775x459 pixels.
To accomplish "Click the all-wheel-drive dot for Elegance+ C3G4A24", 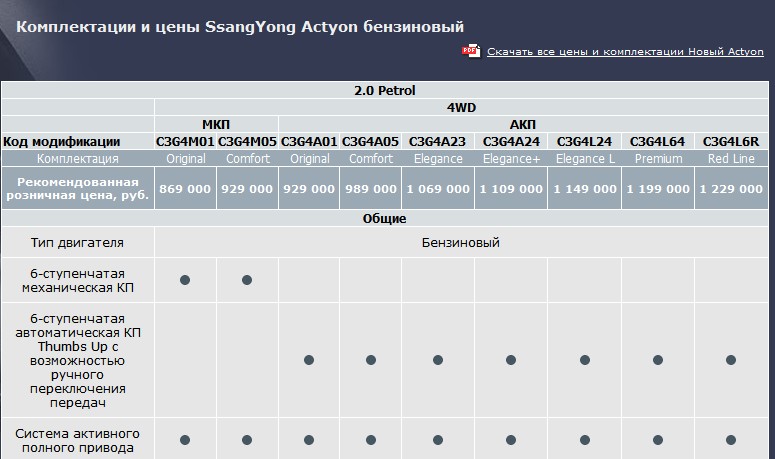I will coord(511,440).
